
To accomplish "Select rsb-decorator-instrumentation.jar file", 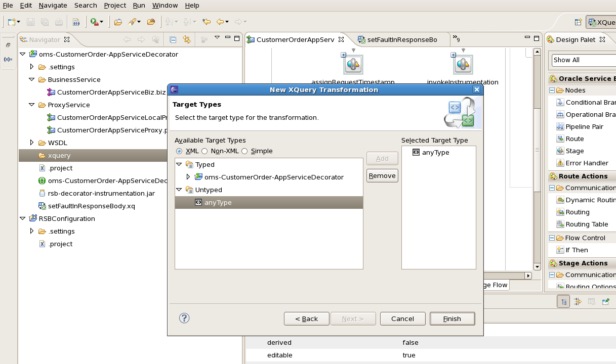I will [101, 193].
